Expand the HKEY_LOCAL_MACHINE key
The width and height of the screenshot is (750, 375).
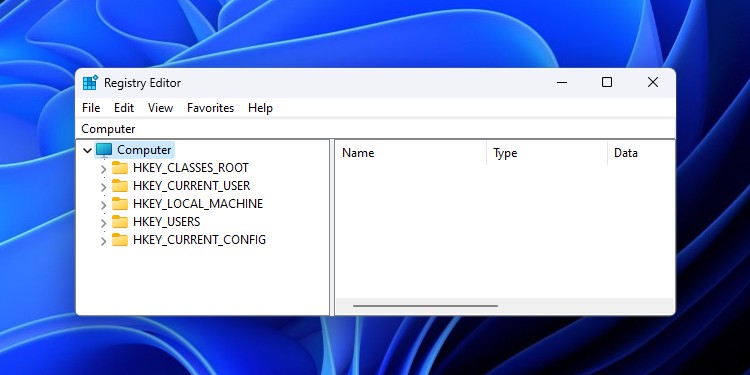point(103,205)
